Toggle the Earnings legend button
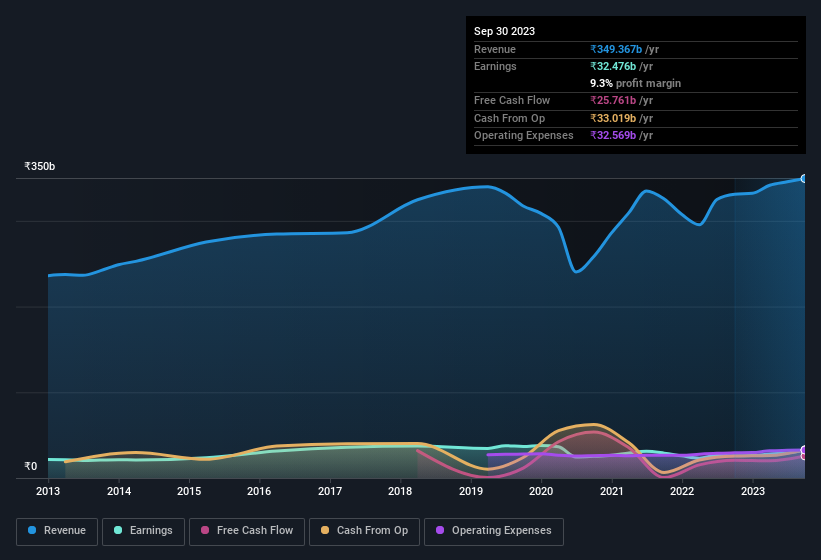This screenshot has width=821, height=560. pyautogui.click(x=143, y=531)
